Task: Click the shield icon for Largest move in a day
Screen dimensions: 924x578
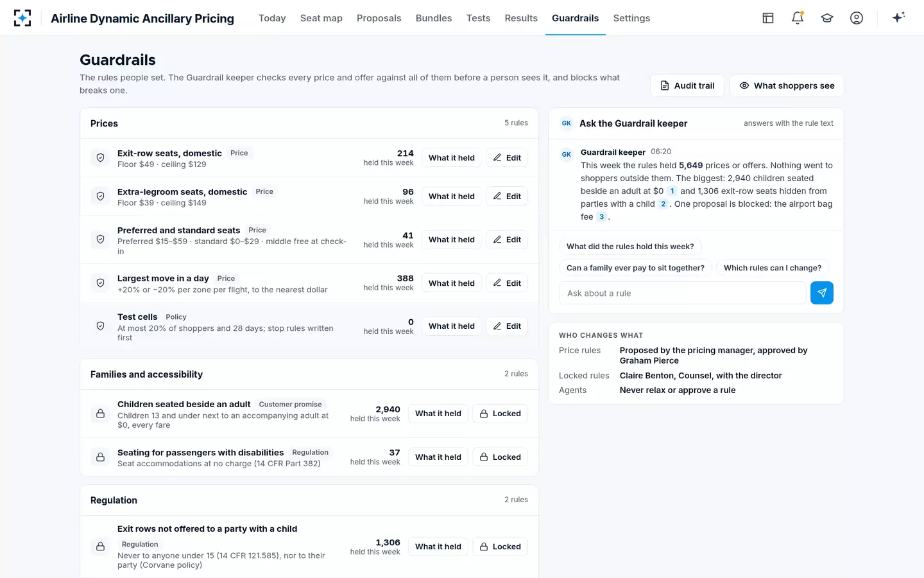Action: (101, 283)
